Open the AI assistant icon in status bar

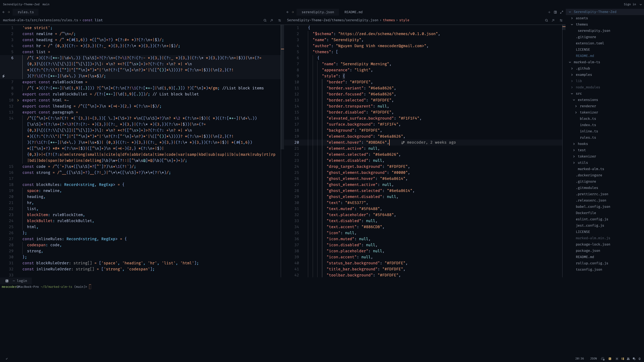(x=617, y=358)
